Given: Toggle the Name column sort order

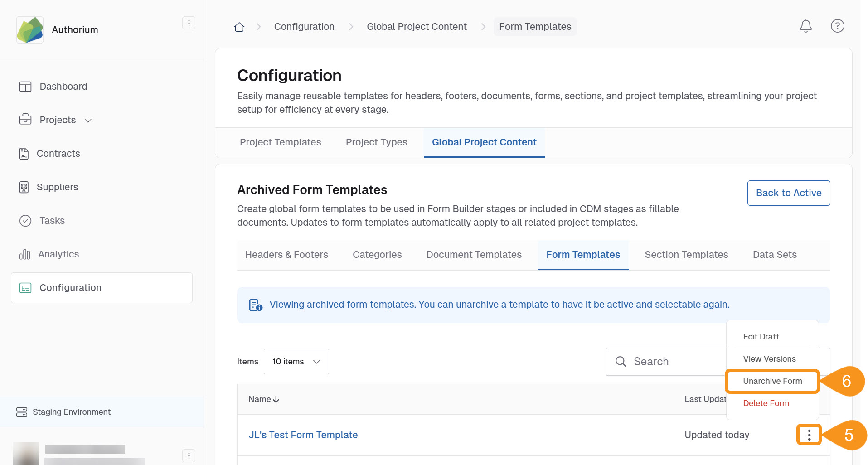Looking at the screenshot, I should [263, 399].
